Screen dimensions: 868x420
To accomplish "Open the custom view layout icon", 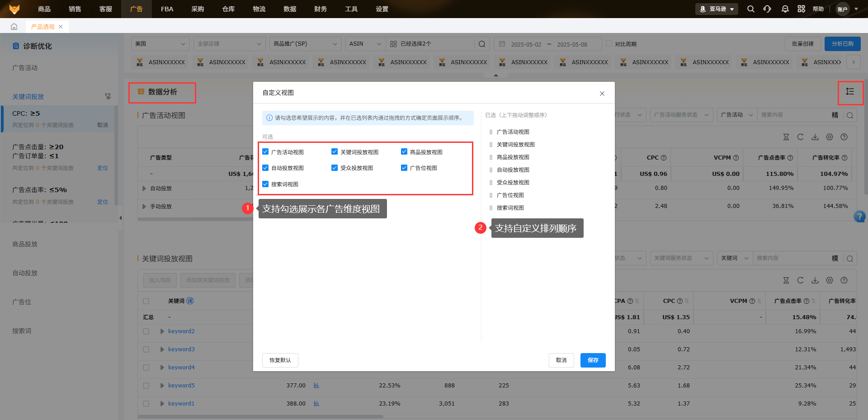I will (x=850, y=92).
